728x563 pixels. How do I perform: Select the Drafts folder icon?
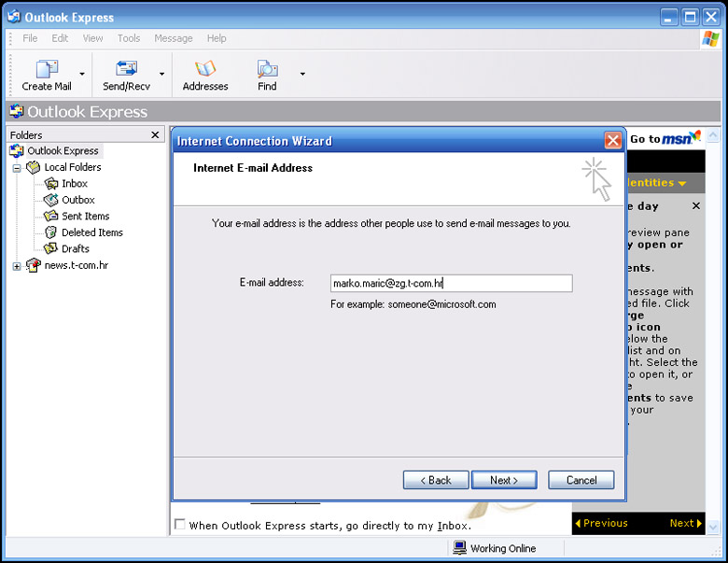tap(50, 248)
